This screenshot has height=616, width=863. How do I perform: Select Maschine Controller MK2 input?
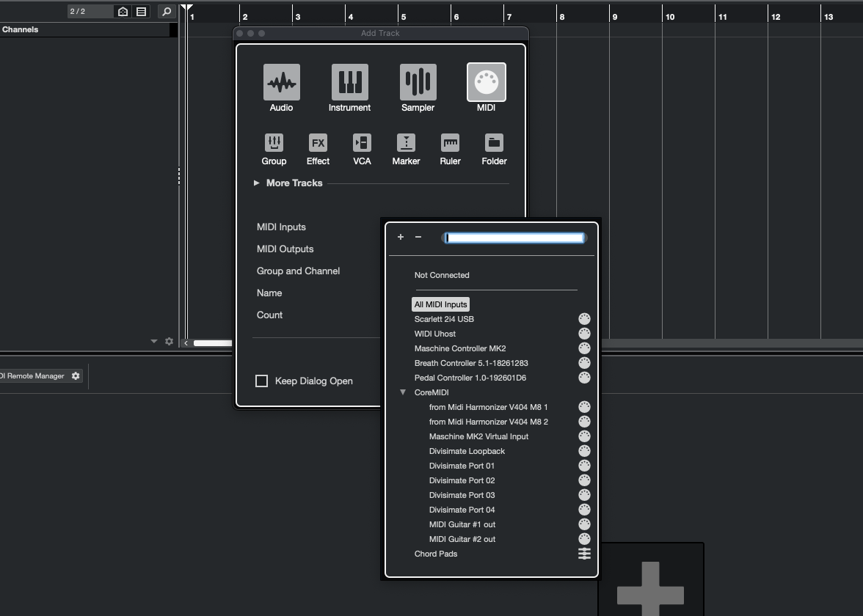(x=460, y=348)
